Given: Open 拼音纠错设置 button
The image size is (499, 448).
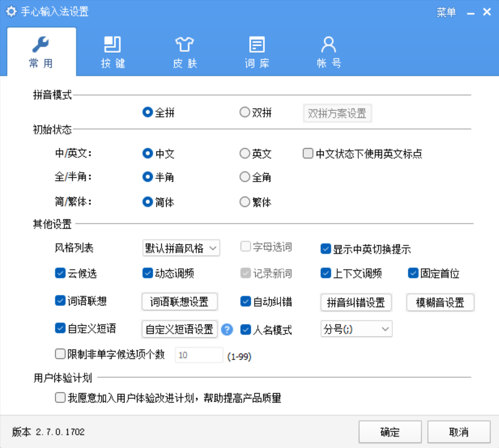Looking at the screenshot, I should tap(356, 302).
